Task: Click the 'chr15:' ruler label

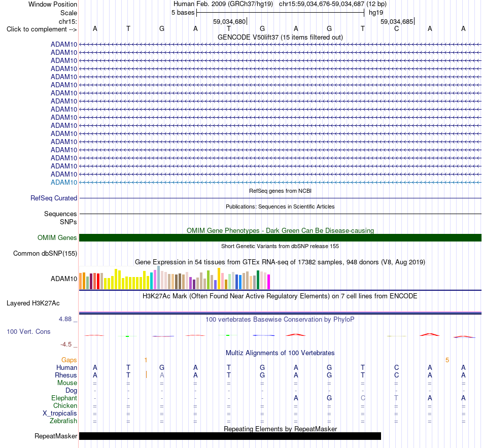Action: 68,21
